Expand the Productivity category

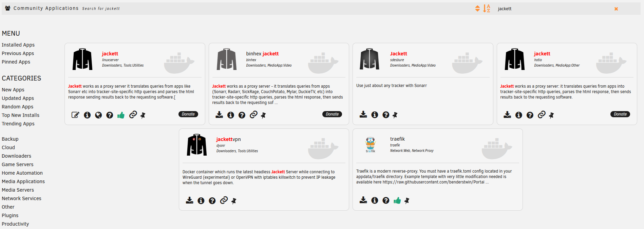[x=15, y=224]
